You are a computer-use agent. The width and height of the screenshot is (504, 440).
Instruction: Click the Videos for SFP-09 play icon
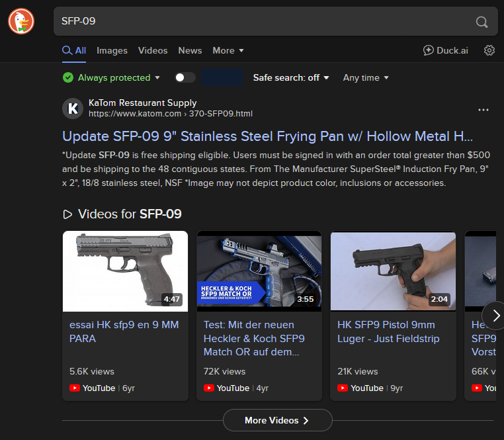(67, 214)
